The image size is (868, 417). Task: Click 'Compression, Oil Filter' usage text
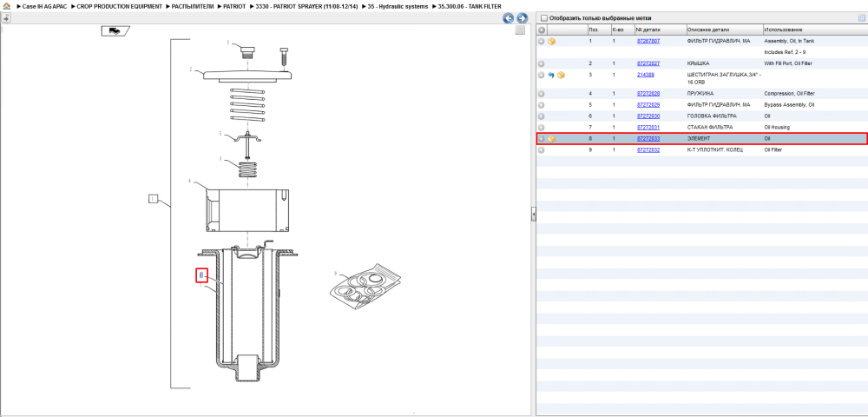[x=787, y=94]
